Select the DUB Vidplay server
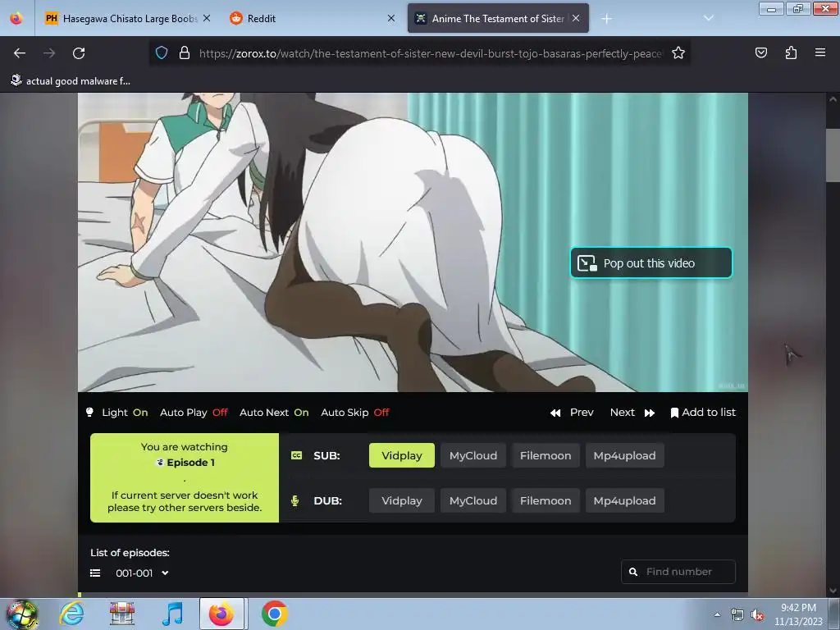 click(402, 501)
